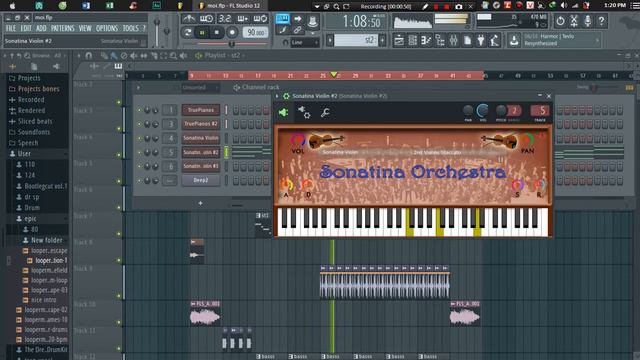
Task: Toggle the metronome icon
Action: pyautogui.click(x=189, y=18)
